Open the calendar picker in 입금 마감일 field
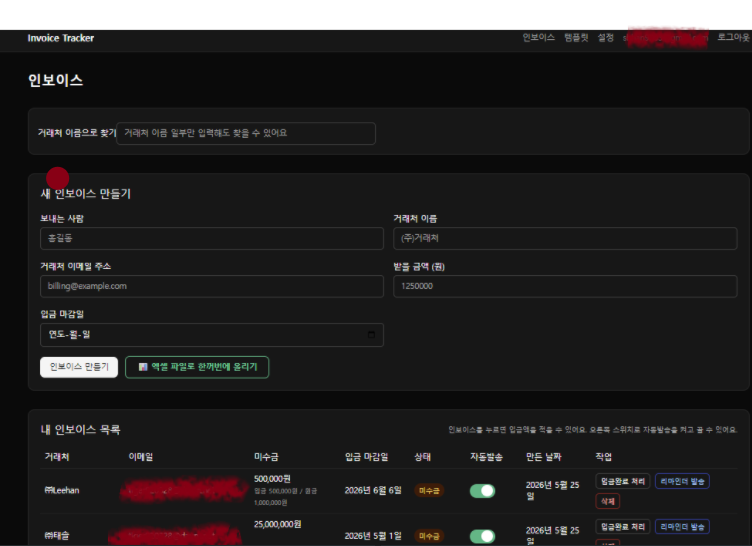The width and height of the screenshot is (752, 546). click(x=371, y=335)
